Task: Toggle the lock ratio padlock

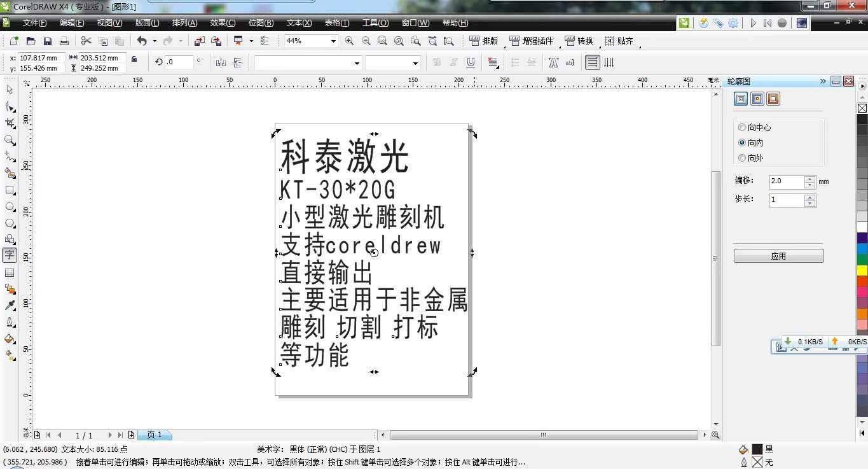Action: point(134,59)
